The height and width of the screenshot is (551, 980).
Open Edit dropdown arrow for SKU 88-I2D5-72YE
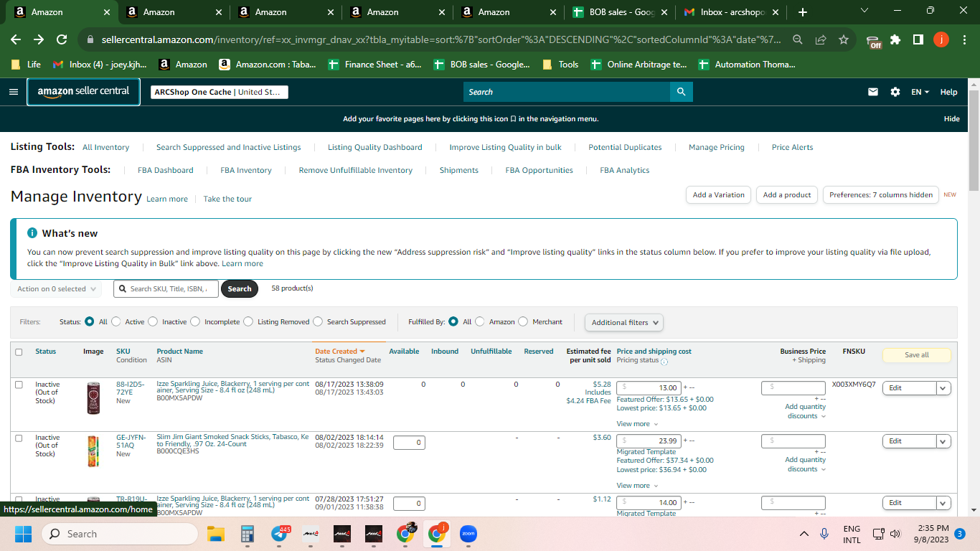(x=943, y=388)
